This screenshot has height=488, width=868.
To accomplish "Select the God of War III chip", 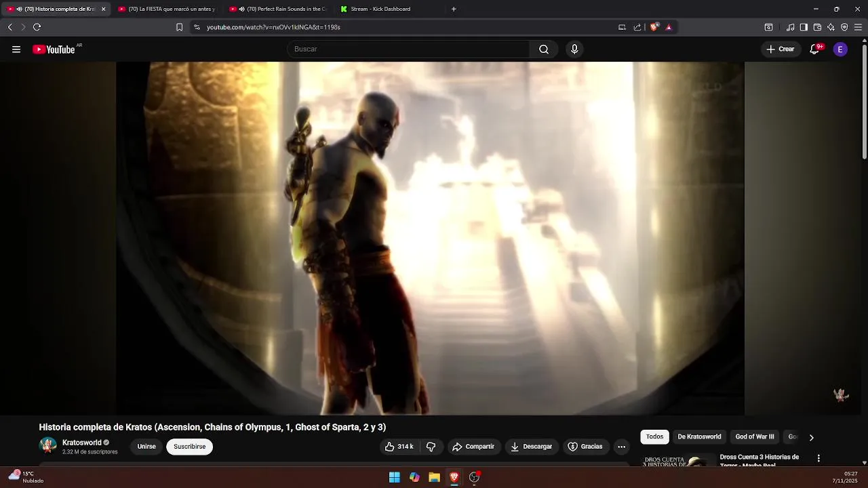I will (x=755, y=437).
